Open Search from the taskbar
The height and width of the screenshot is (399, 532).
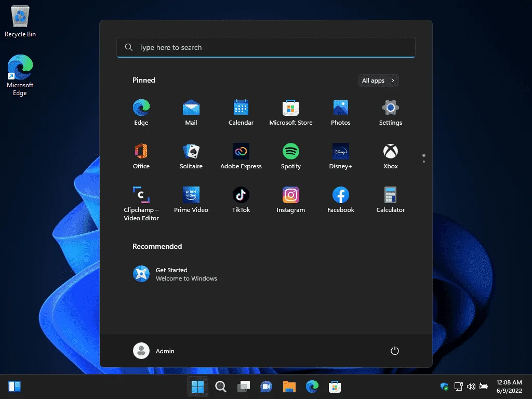pyautogui.click(x=220, y=387)
